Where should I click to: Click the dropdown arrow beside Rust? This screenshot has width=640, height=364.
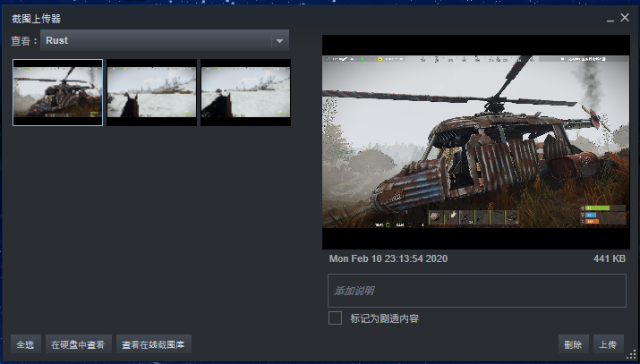[x=279, y=41]
